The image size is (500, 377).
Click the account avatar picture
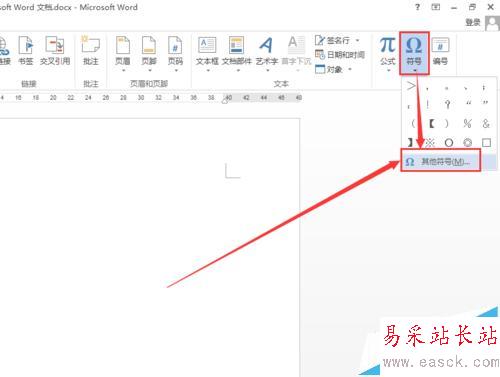[x=492, y=23]
